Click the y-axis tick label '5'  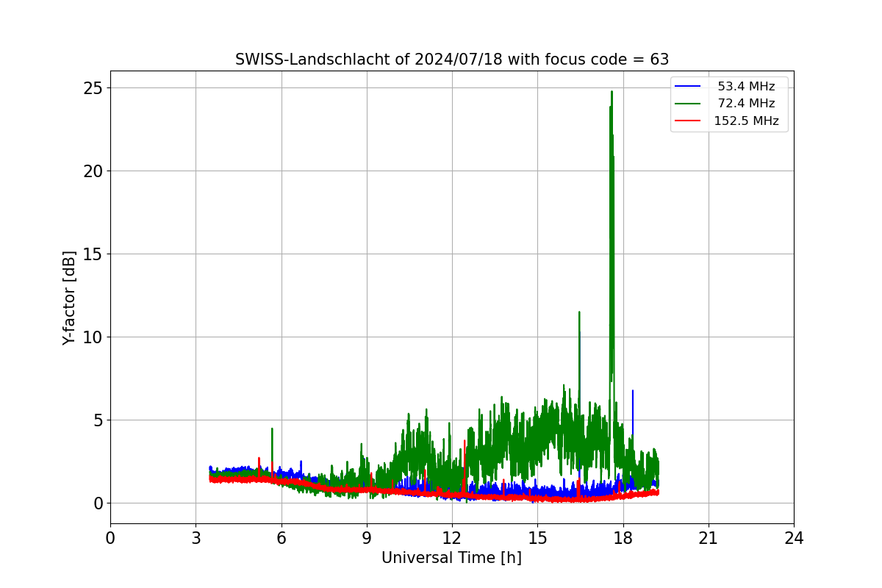[98, 420]
